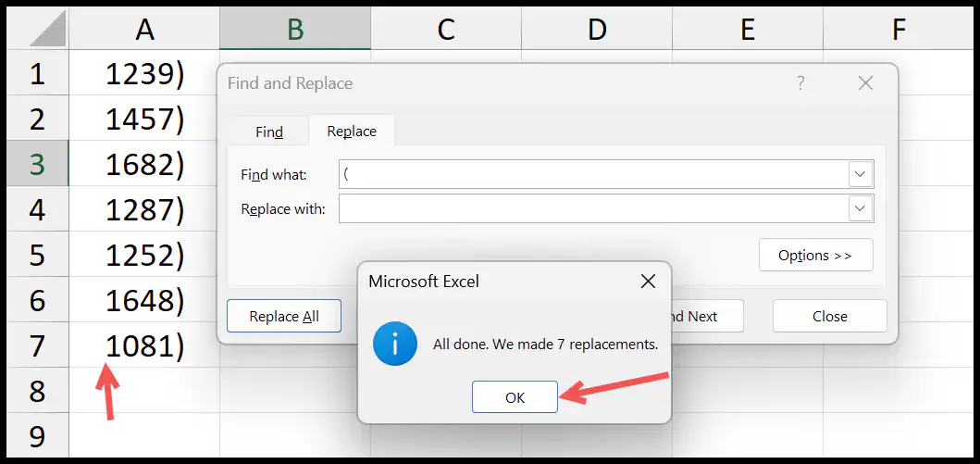The width and height of the screenshot is (980, 464).
Task: Click into the Replace with field
Action: pyautogui.click(x=594, y=208)
